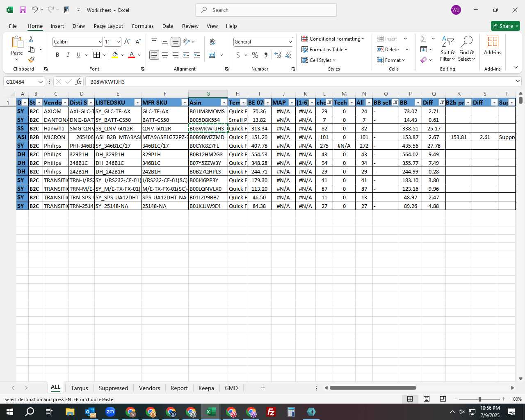Open the File menu
Screen dimensions: 525x420
pyautogui.click(x=13, y=26)
